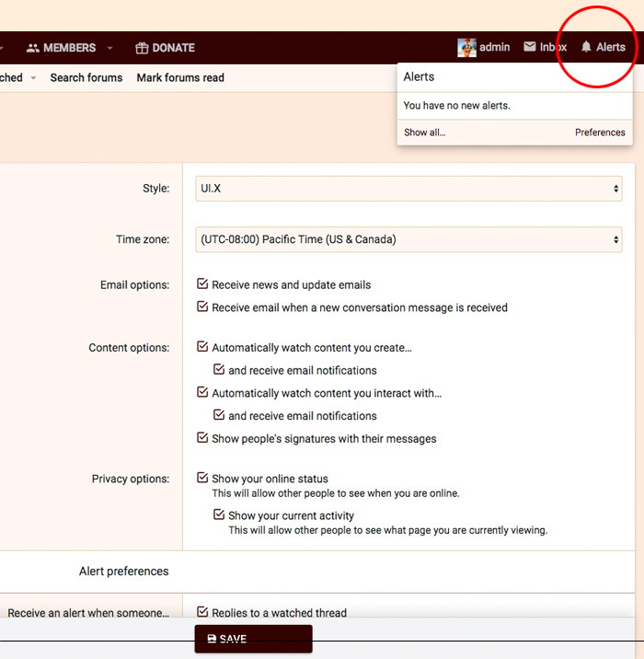
Task: Uncheck email on new conversation message
Action: point(203,307)
